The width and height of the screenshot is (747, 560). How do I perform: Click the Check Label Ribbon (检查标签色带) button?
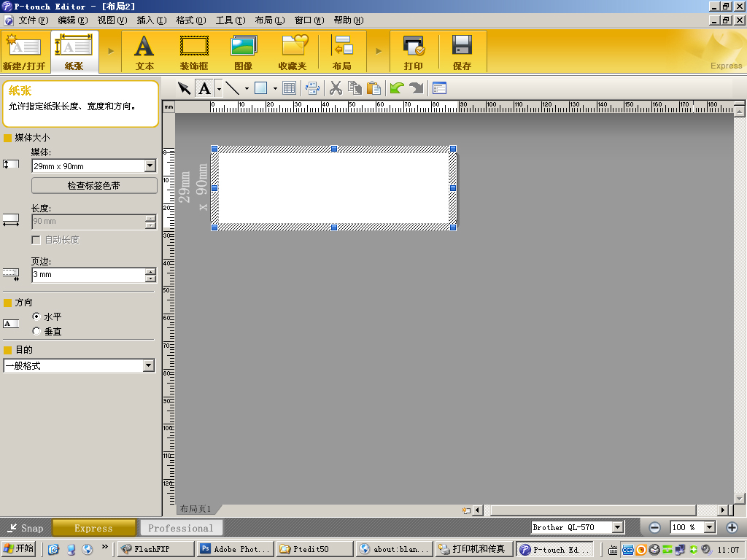click(x=94, y=186)
